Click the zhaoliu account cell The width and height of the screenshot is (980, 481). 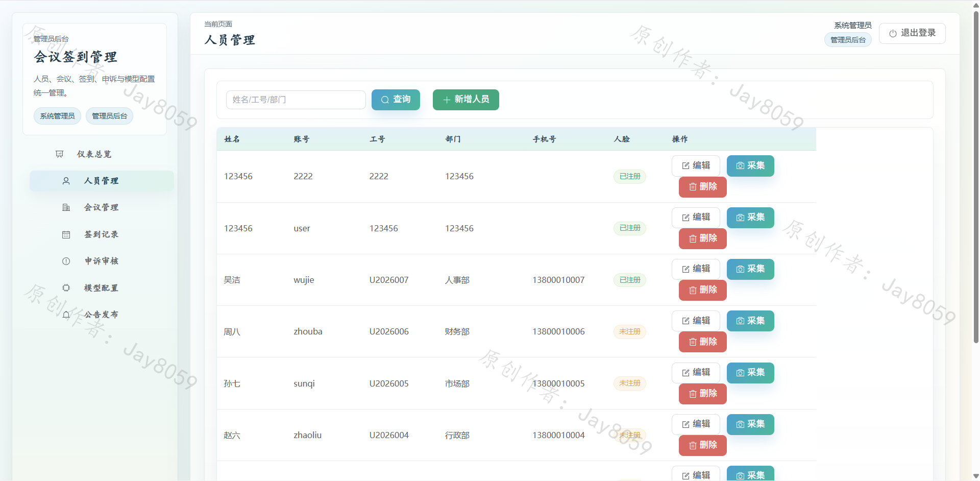point(308,435)
